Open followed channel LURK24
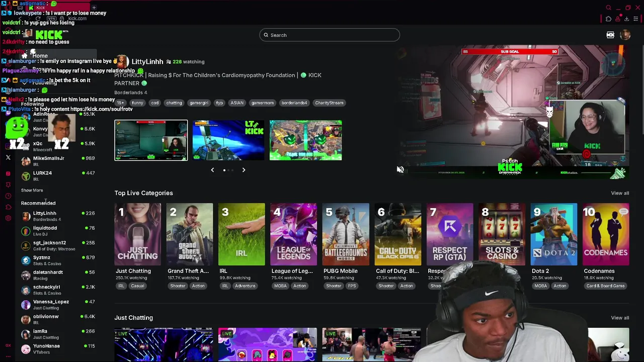Image resolution: width=644 pixels, height=362 pixels. coord(58,175)
